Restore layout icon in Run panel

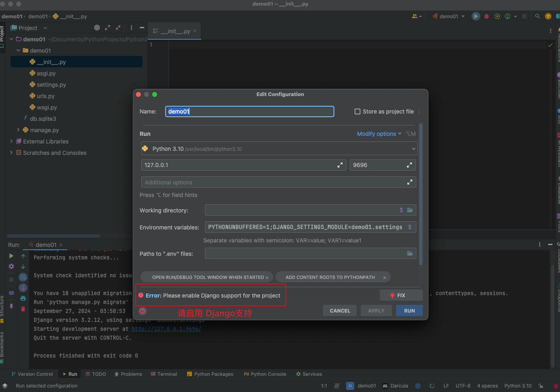[11, 293]
